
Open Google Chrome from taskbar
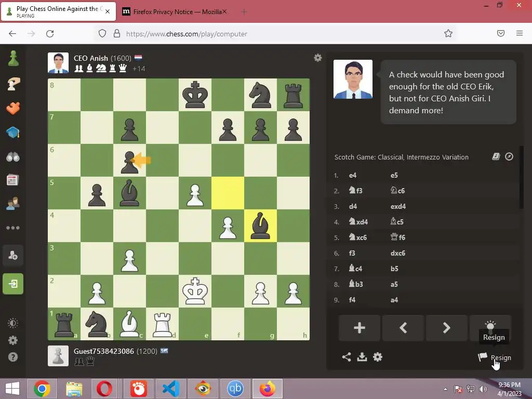(42, 389)
